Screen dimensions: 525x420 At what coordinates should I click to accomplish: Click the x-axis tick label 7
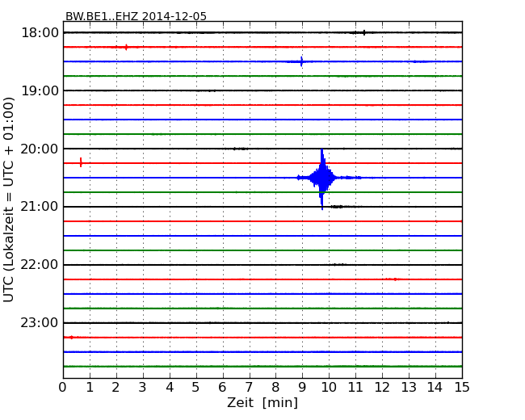pyautogui.click(x=249, y=388)
